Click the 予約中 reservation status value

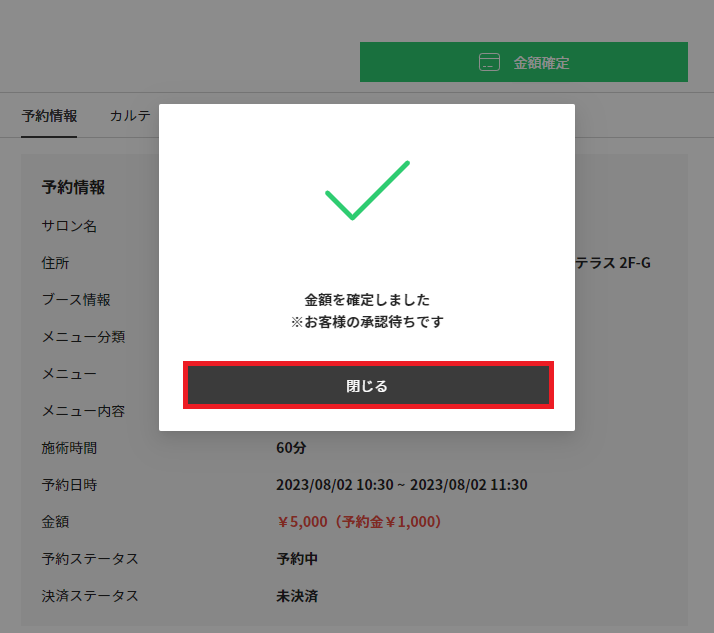pos(297,558)
